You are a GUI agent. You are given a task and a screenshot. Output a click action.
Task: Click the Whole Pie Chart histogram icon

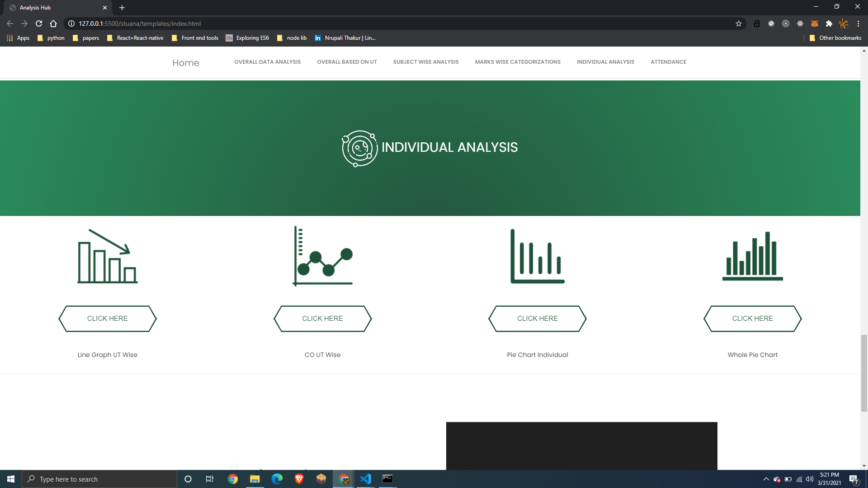click(x=752, y=256)
